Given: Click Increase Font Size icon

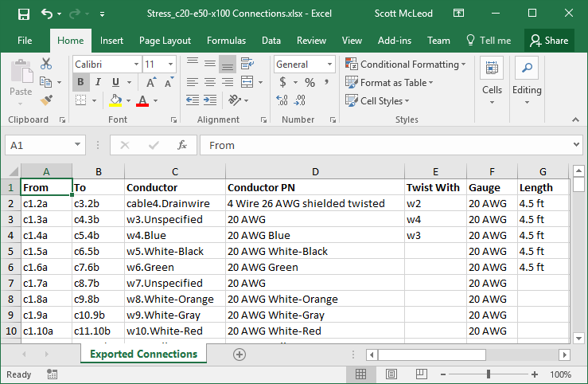Looking at the screenshot, I should click(x=151, y=82).
